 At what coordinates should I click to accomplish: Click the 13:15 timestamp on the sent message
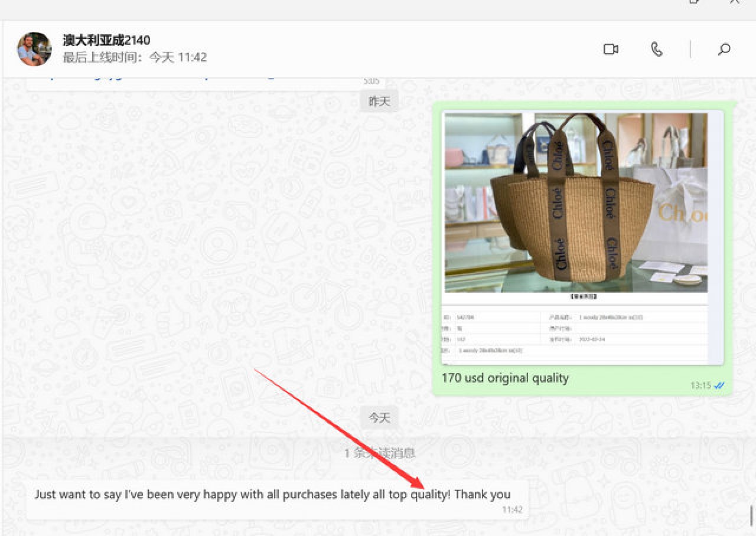click(700, 385)
